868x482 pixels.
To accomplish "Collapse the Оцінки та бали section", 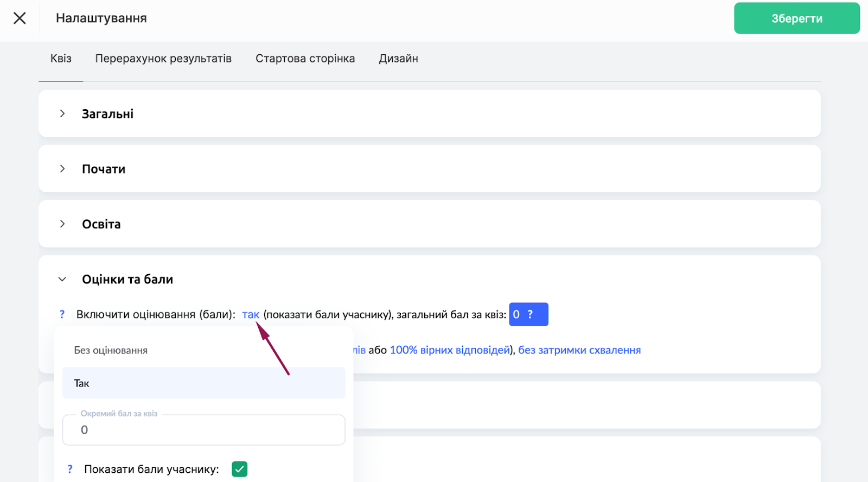I will coord(62,280).
